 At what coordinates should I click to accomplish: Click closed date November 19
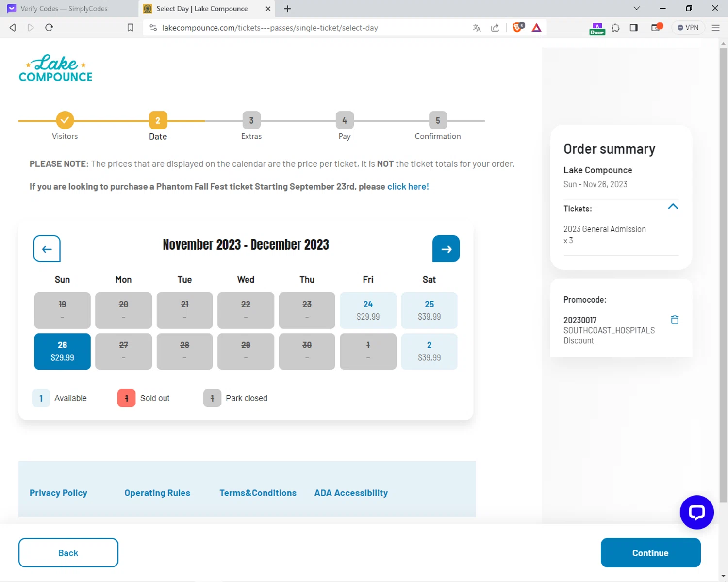[x=62, y=310]
